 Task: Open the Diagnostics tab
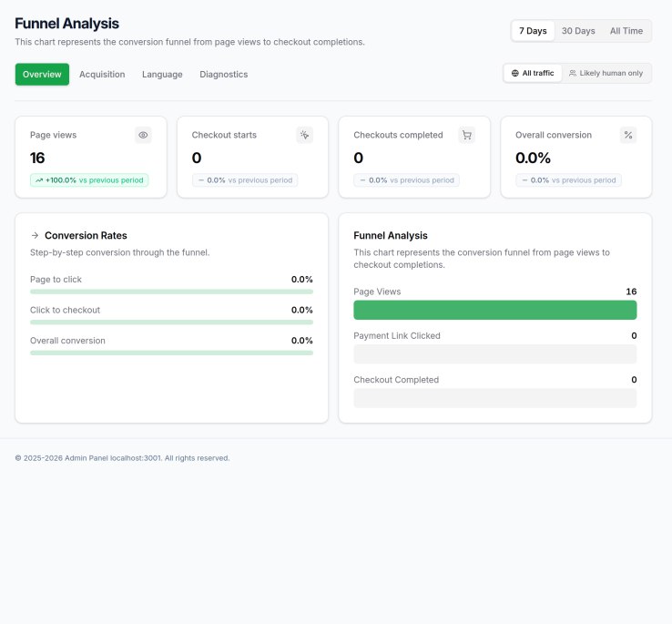click(x=223, y=75)
